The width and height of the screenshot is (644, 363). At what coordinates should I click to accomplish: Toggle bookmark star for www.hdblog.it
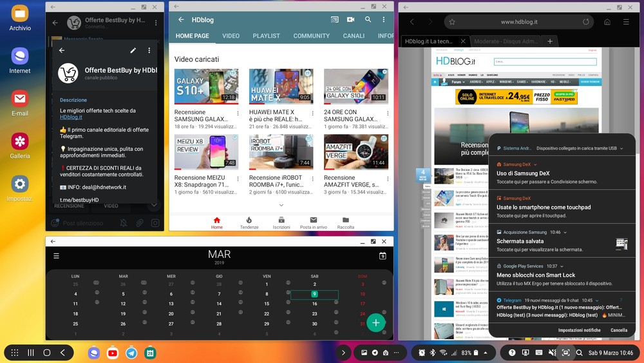452,22
